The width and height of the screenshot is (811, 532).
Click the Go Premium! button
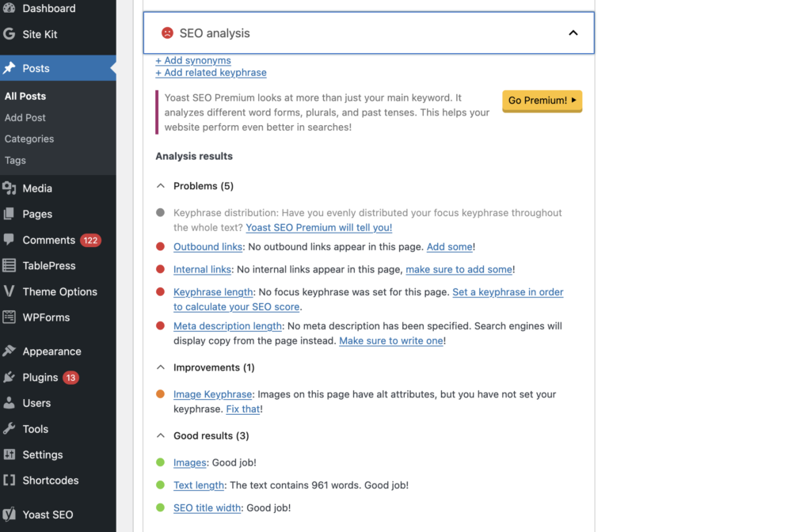click(x=542, y=101)
